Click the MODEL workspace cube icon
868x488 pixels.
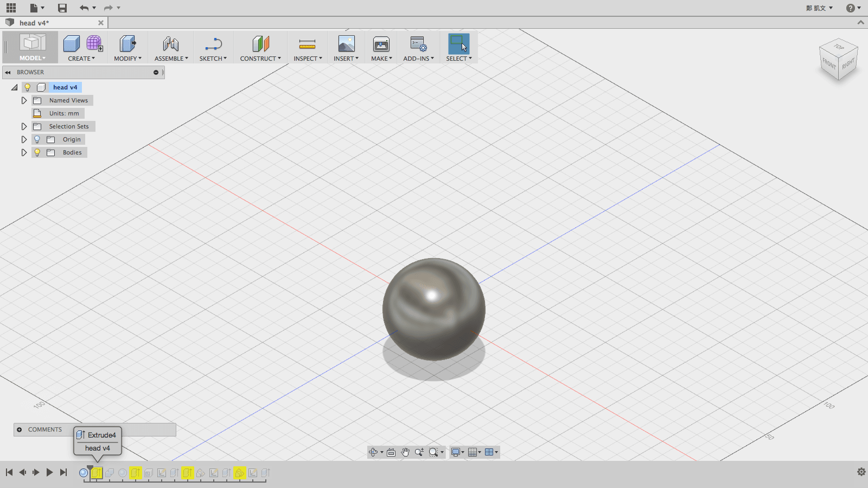coord(33,43)
